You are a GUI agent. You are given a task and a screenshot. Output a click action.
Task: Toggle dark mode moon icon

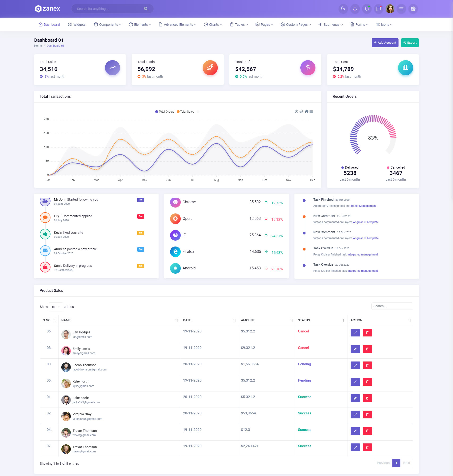tap(343, 9)
